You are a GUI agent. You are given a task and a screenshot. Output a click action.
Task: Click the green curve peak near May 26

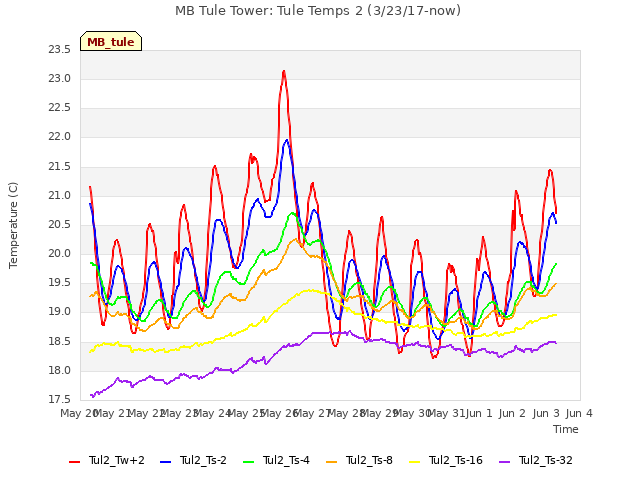292,213
